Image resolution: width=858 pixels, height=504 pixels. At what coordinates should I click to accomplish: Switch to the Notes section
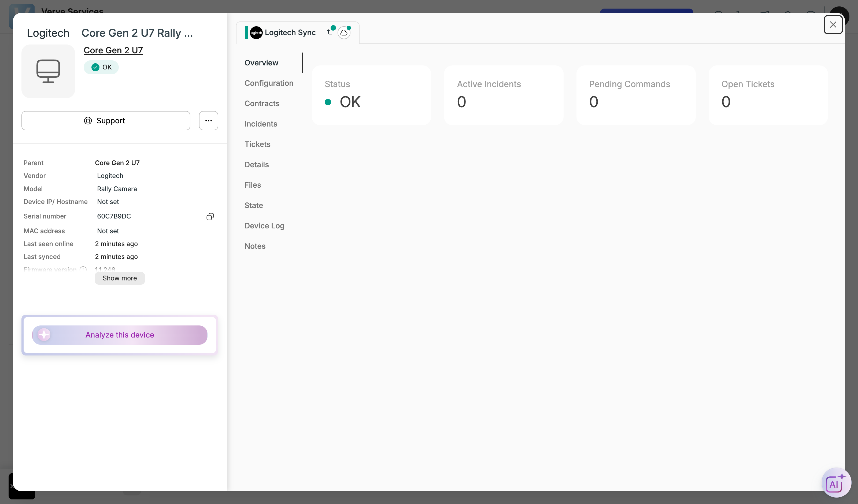point(255,246)
